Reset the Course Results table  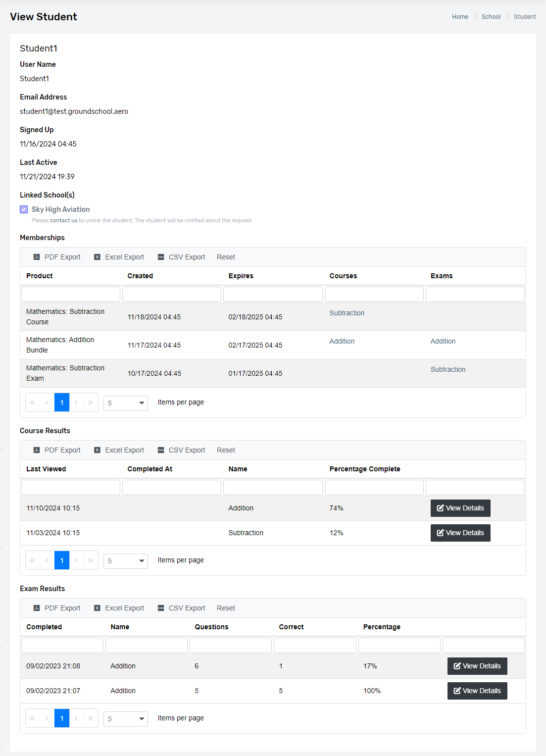[x=226, y=450]
